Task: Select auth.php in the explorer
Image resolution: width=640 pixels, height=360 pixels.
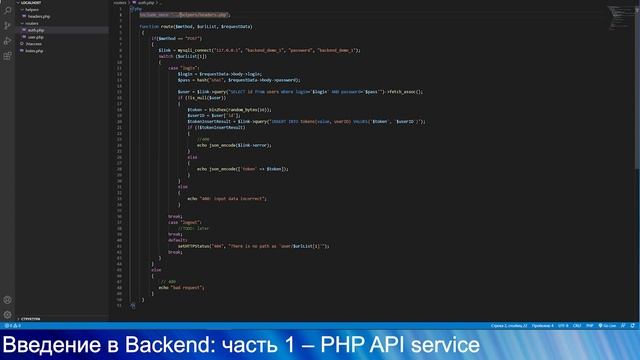Action: [36, 30]
